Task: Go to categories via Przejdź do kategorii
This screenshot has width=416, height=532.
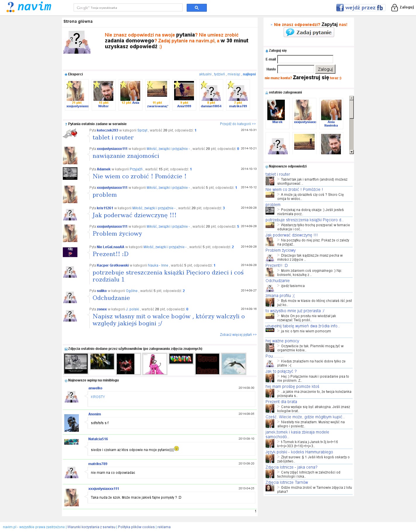Action: click(x=238, y=124)
